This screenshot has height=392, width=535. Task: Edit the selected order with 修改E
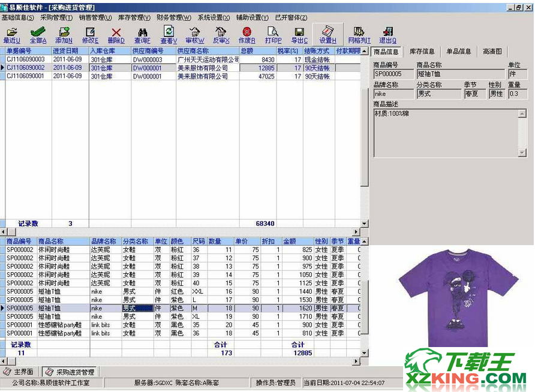(x=90, y=35)
